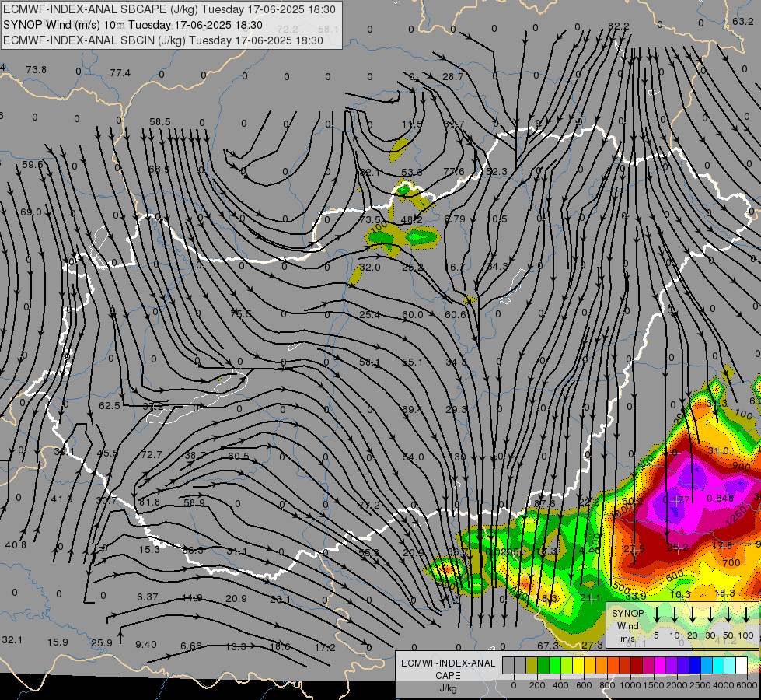Click the '25.4' grid value
Screen dimensions: 761x700
(369, 315)
